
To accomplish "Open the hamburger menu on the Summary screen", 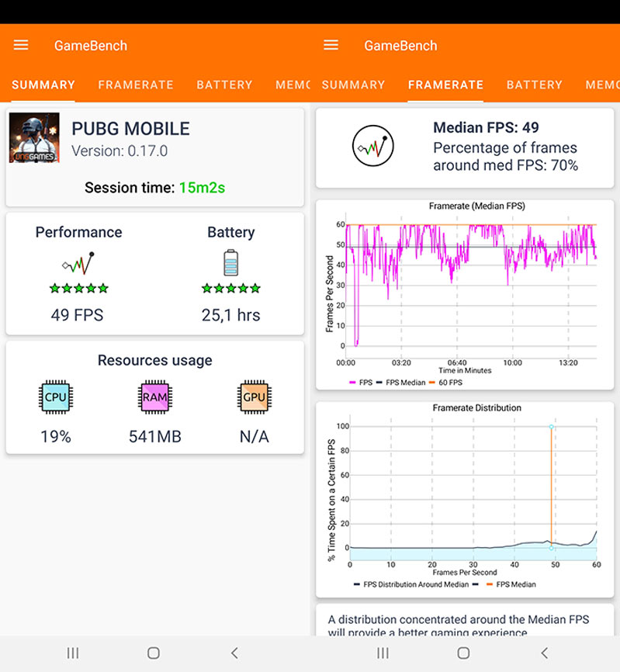I will pyautogui.click(x=21, y=46).
